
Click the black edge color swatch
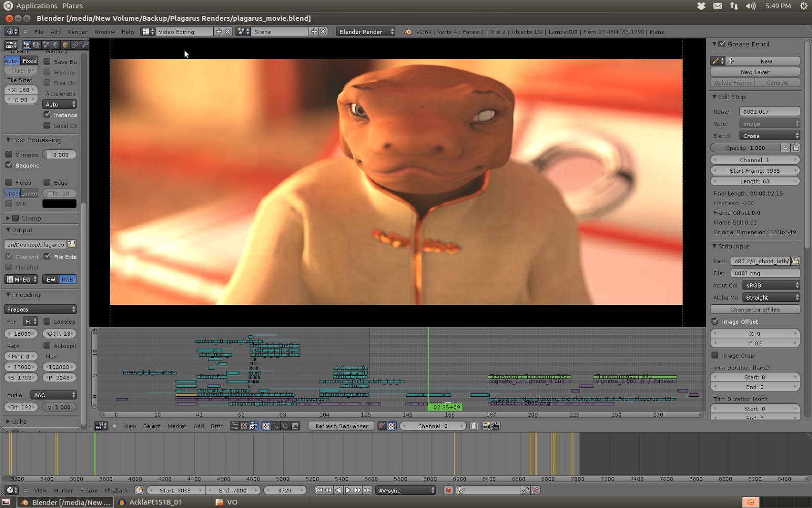[x=59, y=204]
